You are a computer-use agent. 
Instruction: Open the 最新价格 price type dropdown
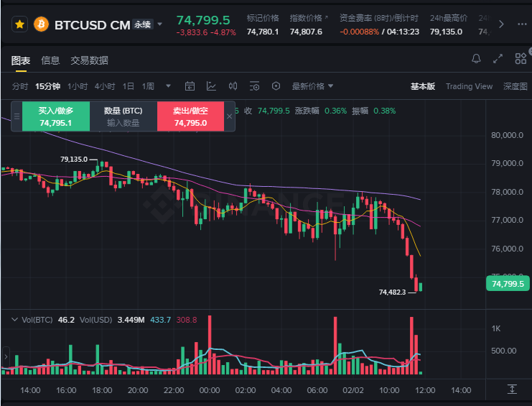point(312,86)
